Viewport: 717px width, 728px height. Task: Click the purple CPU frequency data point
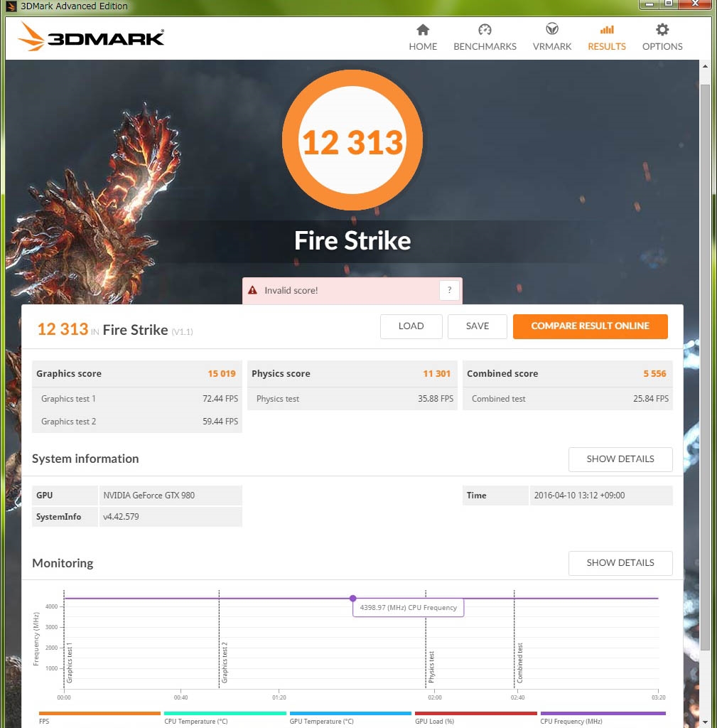click(352, 599)
